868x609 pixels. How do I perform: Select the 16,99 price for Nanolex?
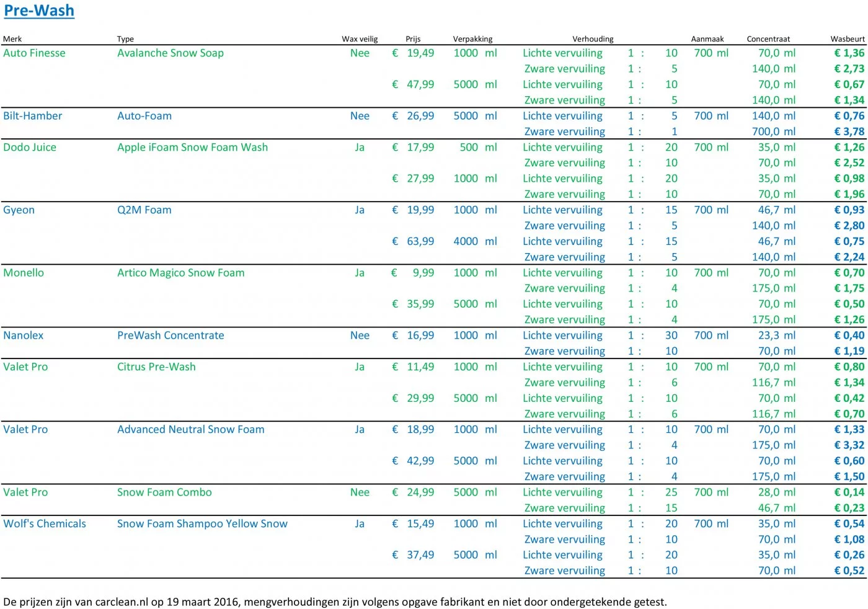tap(420, 335)
